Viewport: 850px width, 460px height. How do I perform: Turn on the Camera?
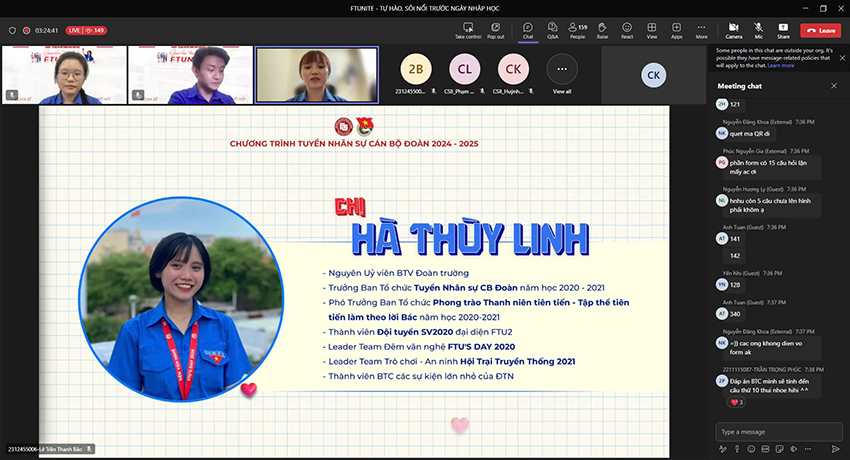click(733, 31)
